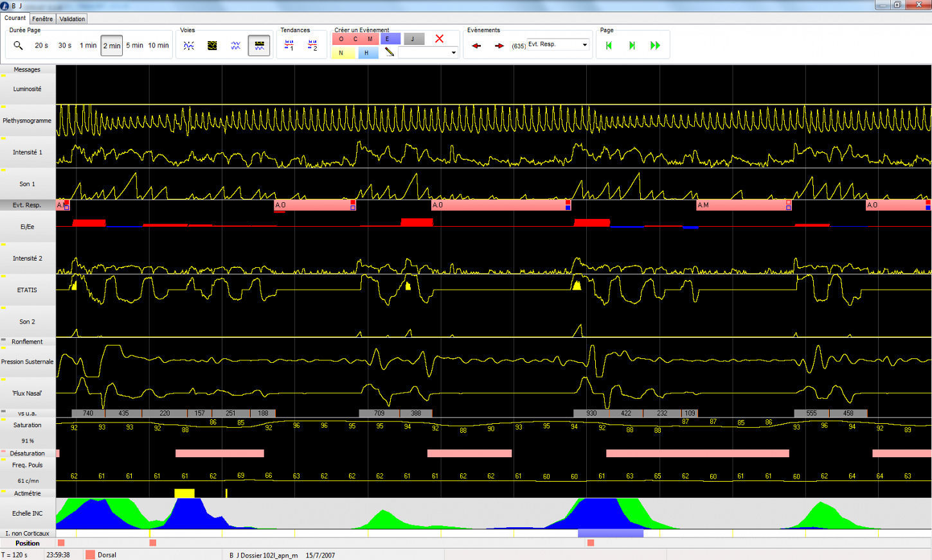This screenshot has width=932, height=560.
Task: Select the second Voies yellow waveform icon
Action: pos(212,46)
